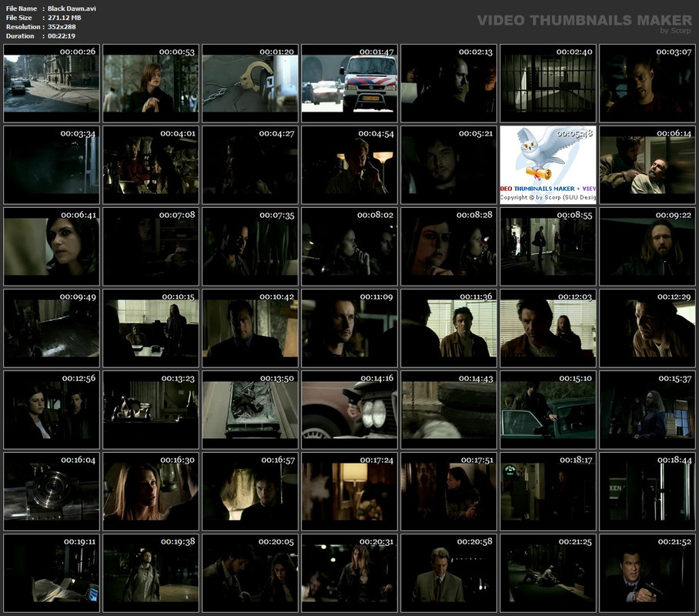Open the thumbnail at 00:08:02
This screenshot has height=616, width=699.
pos(349,246)
